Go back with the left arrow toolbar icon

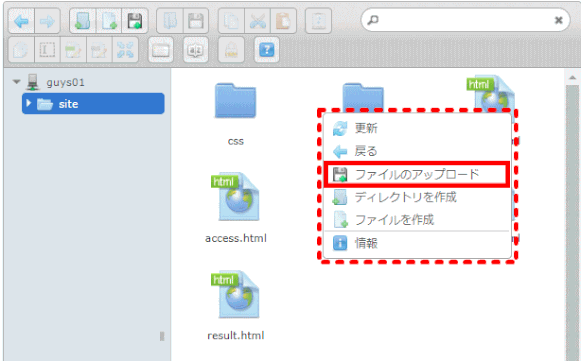21,21
